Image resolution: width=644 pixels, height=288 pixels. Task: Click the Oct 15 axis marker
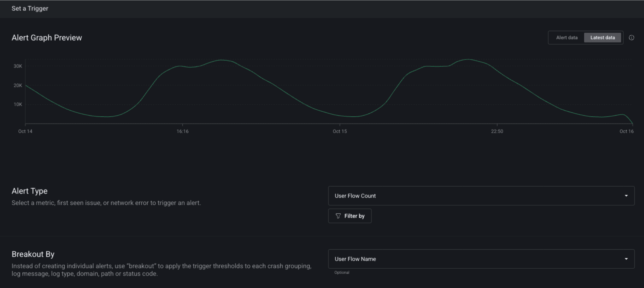340,131
